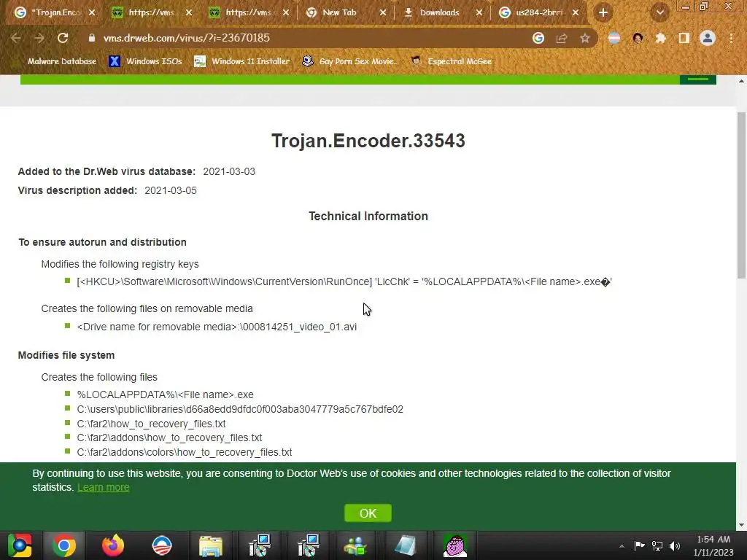Click the C:\far2\addons\colors recovery file entry
Screen dimensions: 747x560
pyautogui.click(x=185, y=452)
